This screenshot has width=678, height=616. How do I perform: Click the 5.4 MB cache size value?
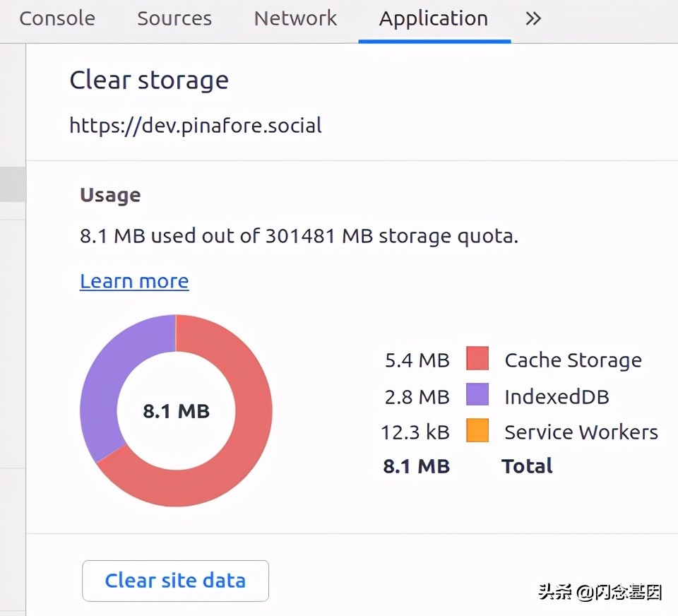click(417, 360)
